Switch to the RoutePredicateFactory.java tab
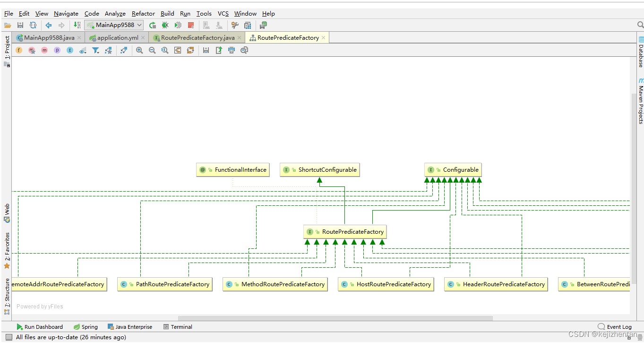 [197, 38]
